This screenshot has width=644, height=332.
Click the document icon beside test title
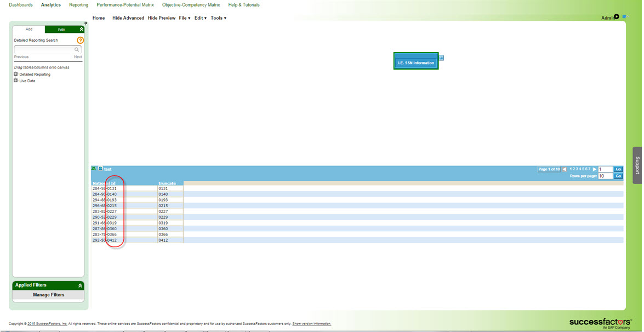coord(101,169)
